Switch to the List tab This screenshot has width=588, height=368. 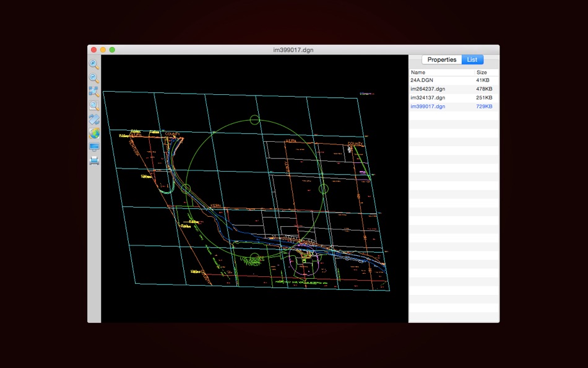pos(472,60)
